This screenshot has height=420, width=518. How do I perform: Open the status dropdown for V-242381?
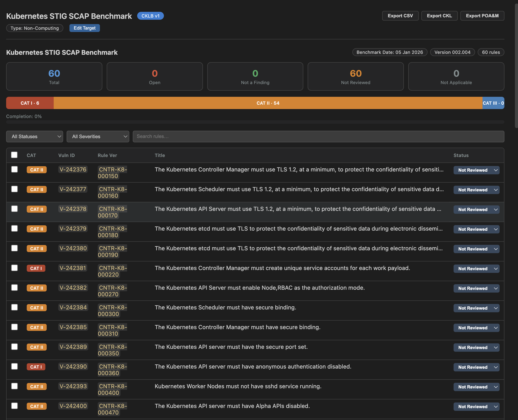point(476,268)
